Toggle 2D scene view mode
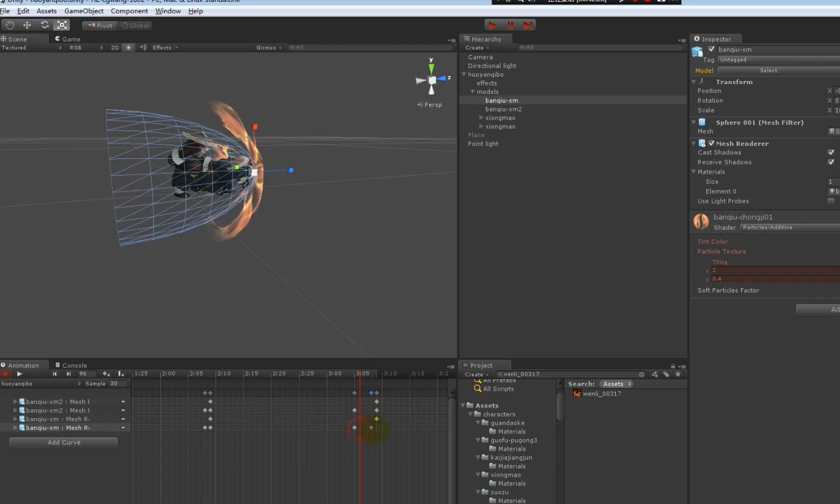The width and height of the screenshot is (840, 504). (115, 48)
